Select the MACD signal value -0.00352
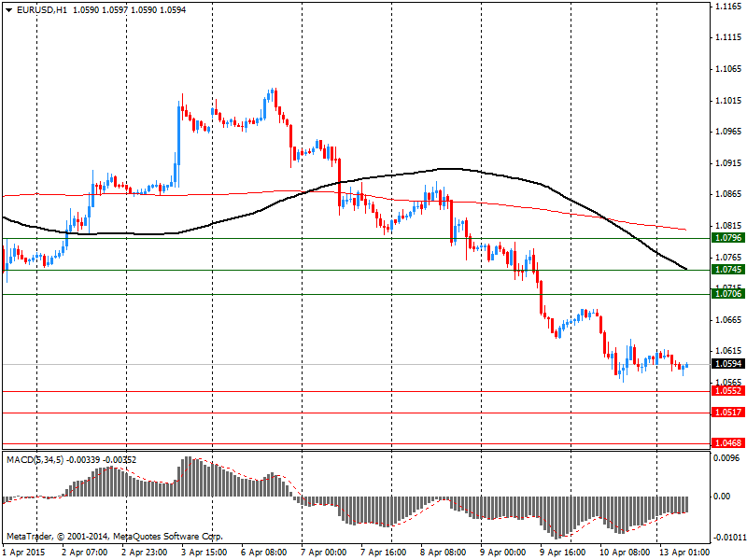The height and width of the screenshot is (560, 747). click(120, 460)
